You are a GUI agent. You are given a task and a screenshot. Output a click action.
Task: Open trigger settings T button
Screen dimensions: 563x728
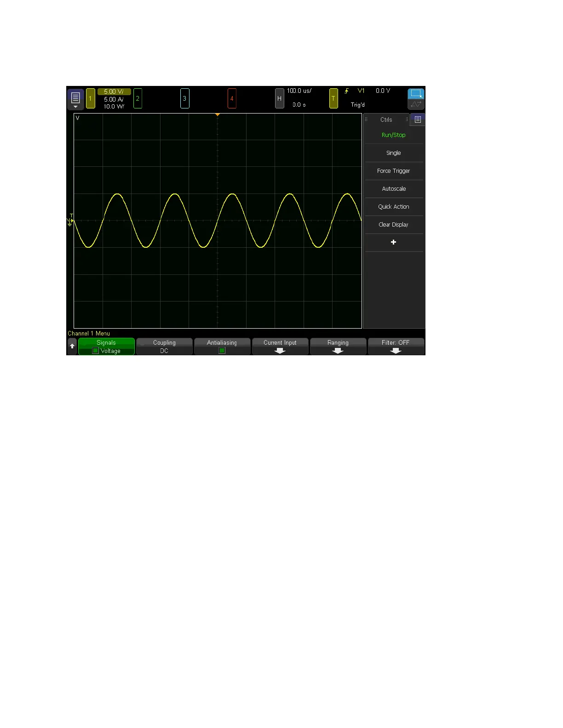[x=333, y=98]
